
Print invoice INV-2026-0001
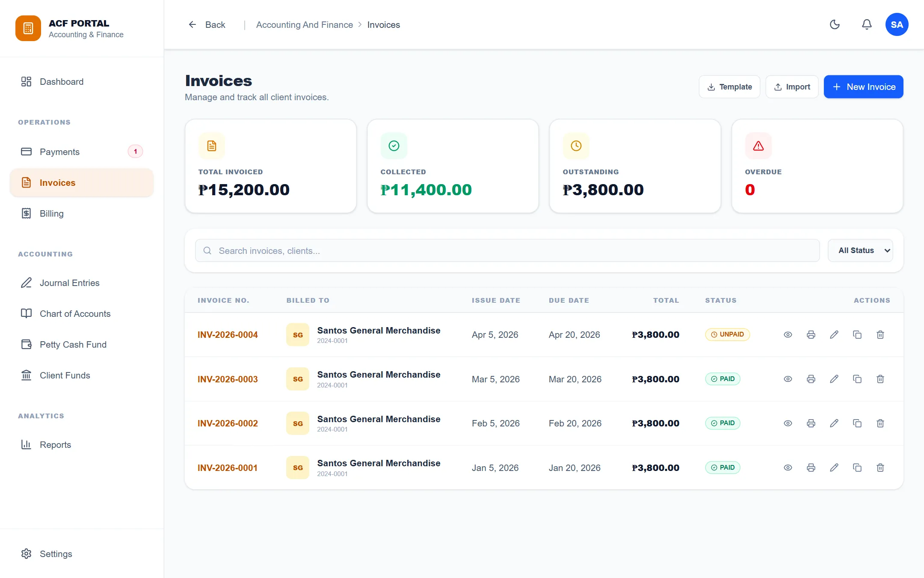[811, 468]
